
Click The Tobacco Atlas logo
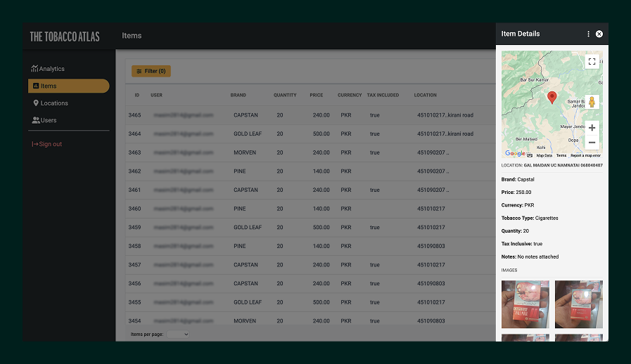pyautogui.click(x=65, y=37)
